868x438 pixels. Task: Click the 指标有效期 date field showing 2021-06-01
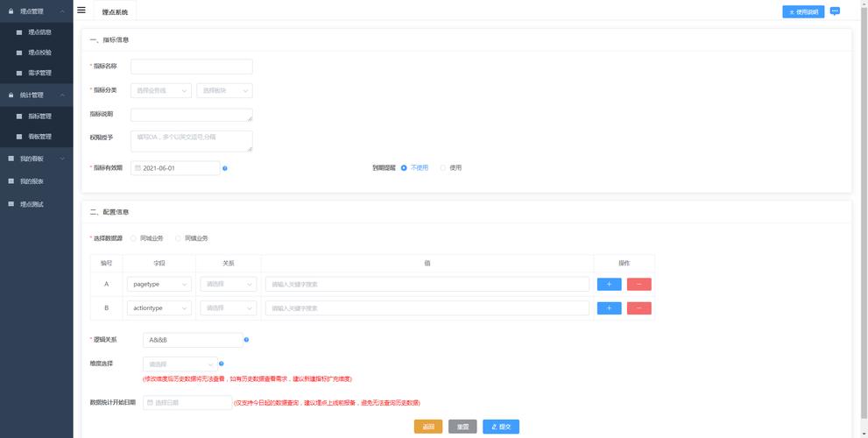175,168
